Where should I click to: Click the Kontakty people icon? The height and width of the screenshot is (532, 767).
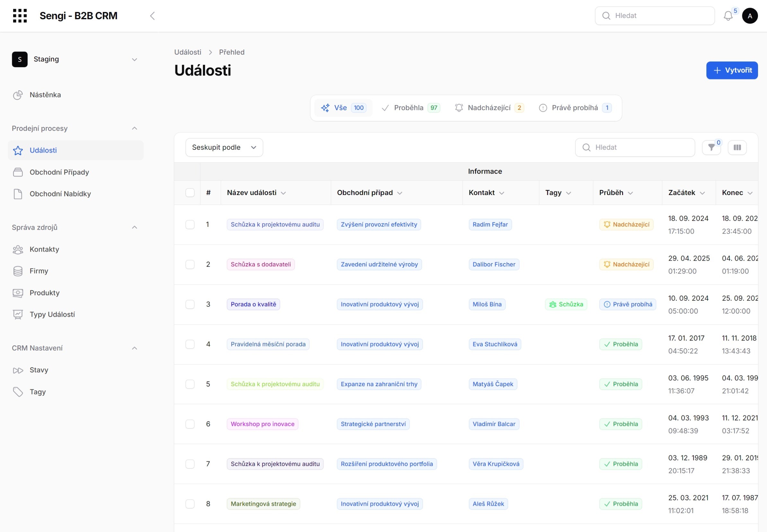click(18, 249)
